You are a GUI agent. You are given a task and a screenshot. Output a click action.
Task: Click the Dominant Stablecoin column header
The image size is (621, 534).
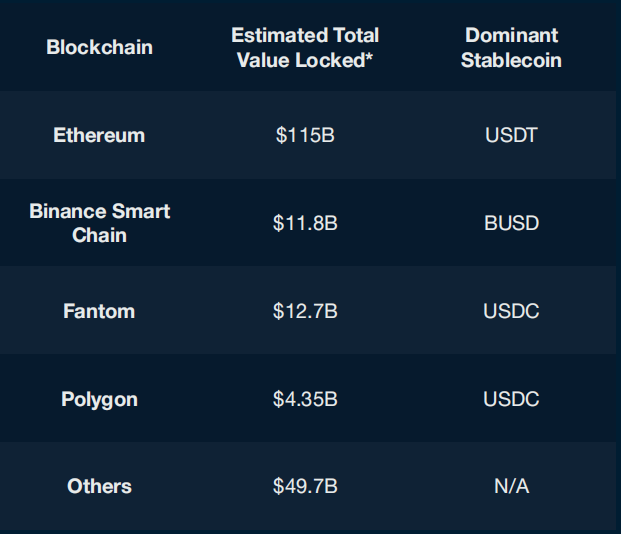511,48
